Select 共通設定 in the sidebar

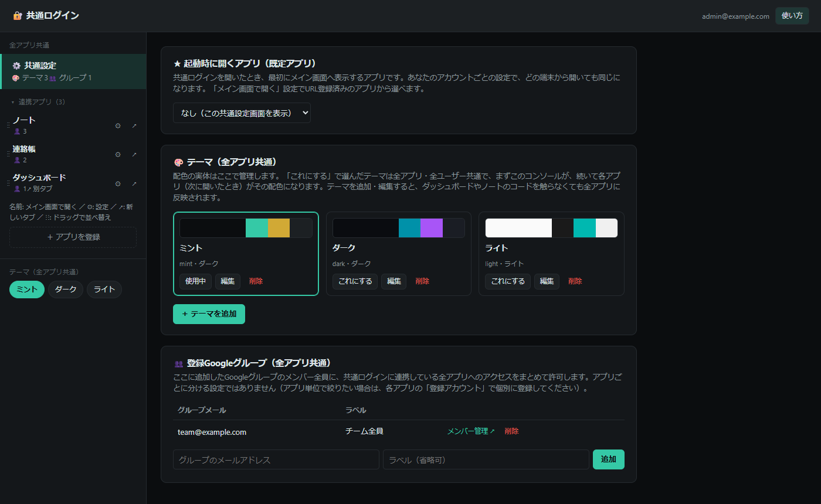(73, 71)
